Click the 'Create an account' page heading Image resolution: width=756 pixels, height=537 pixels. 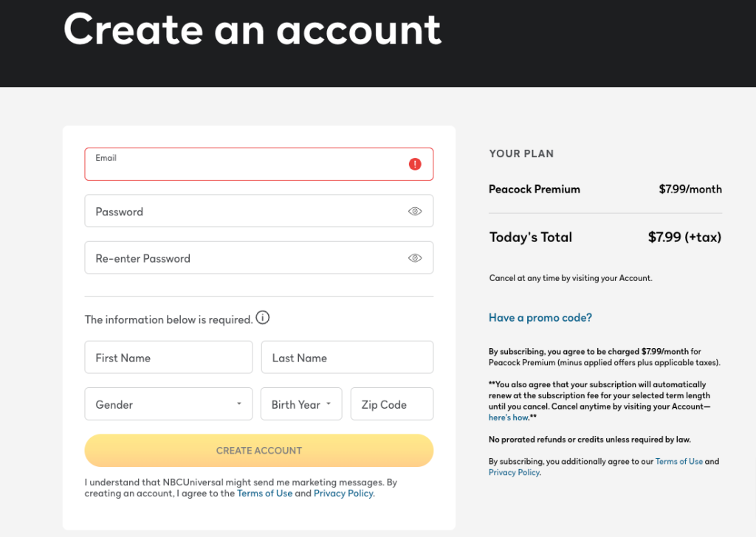[x=252, y=30]
